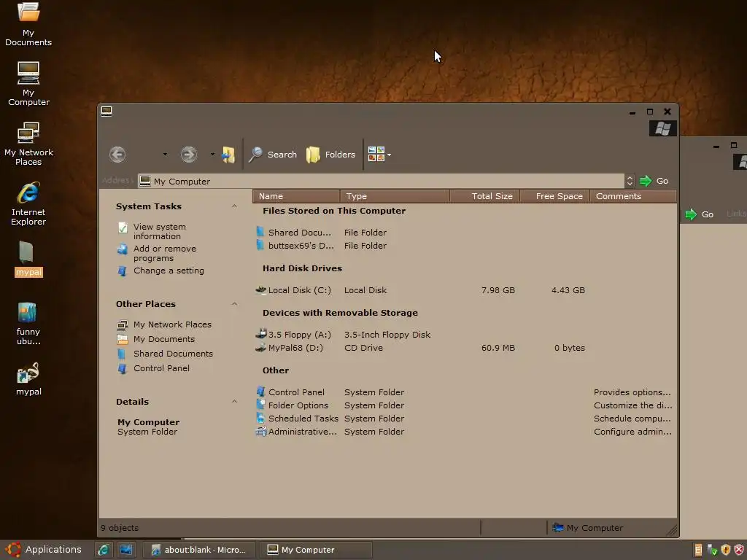This screenshot has width=747, height=560.
Task: Open the Back history dropdown arrow
Action: pos(165,155)
